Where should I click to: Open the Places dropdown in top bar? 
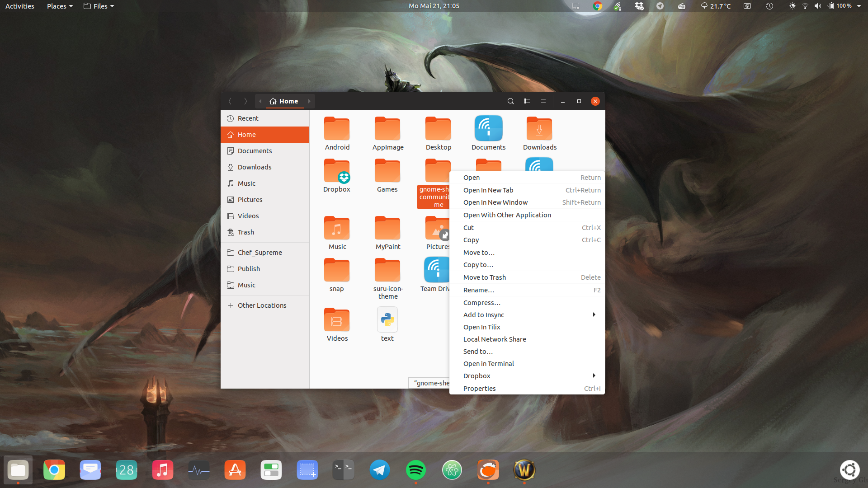60,6
